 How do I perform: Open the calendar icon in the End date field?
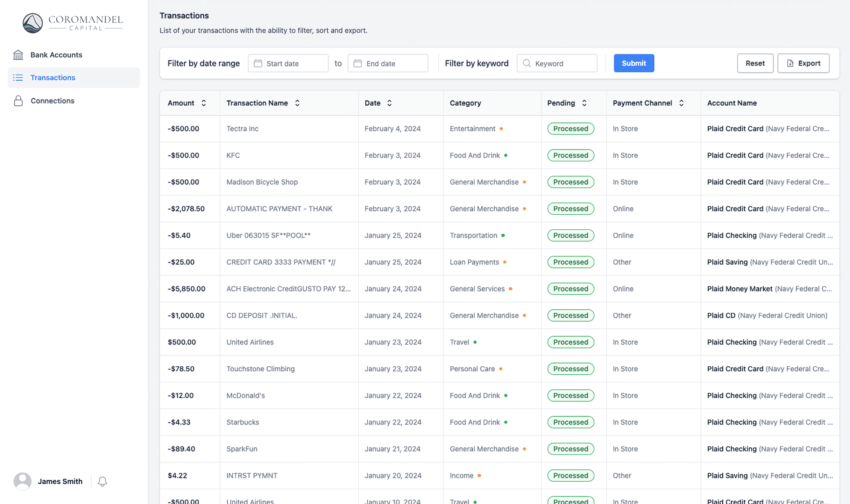[x=357, y=63]
